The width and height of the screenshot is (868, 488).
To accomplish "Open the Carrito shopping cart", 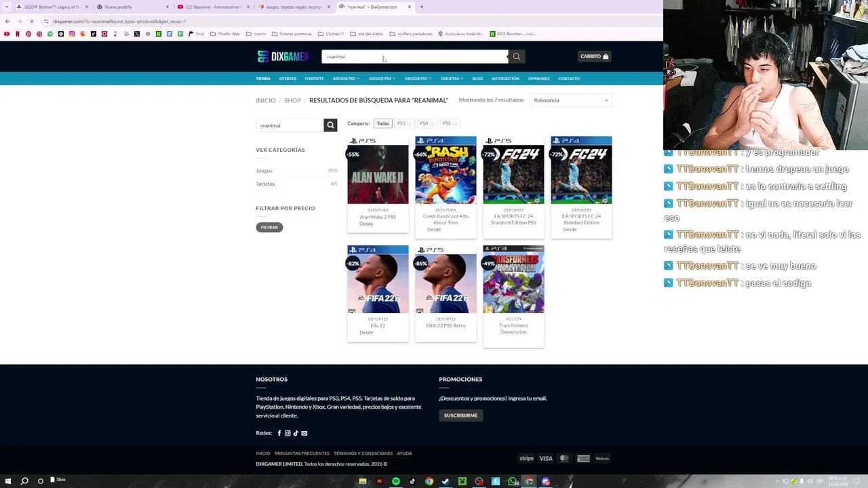I will click(x=595, y=56).
